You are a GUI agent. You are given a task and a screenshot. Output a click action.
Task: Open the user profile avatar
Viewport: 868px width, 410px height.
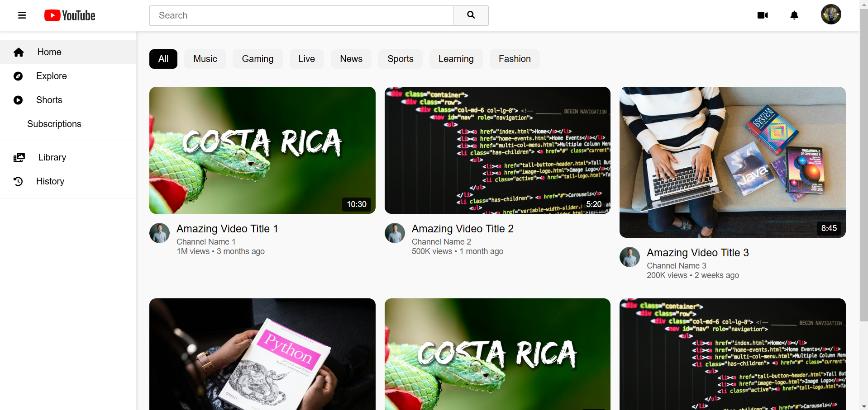click(x=831, y=14)
